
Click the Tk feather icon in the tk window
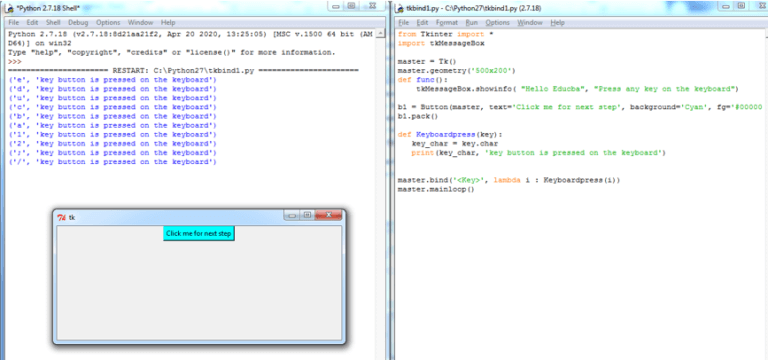pos(61,217)
